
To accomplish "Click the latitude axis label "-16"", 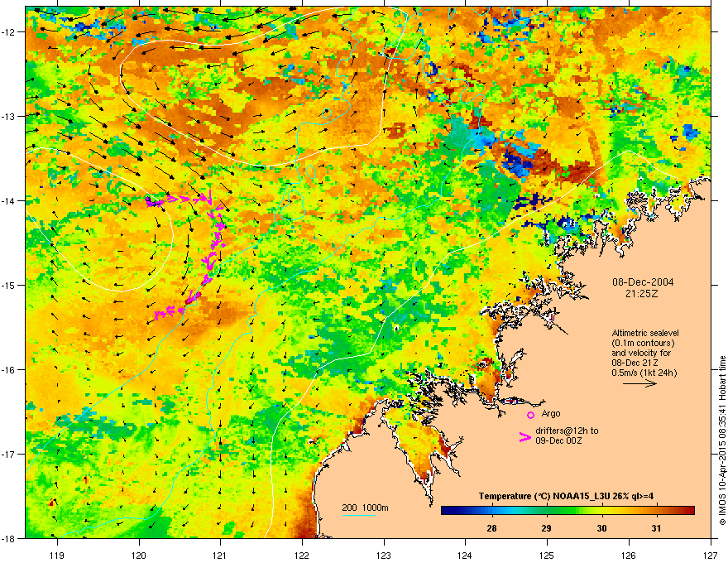I will coord(9,370).
